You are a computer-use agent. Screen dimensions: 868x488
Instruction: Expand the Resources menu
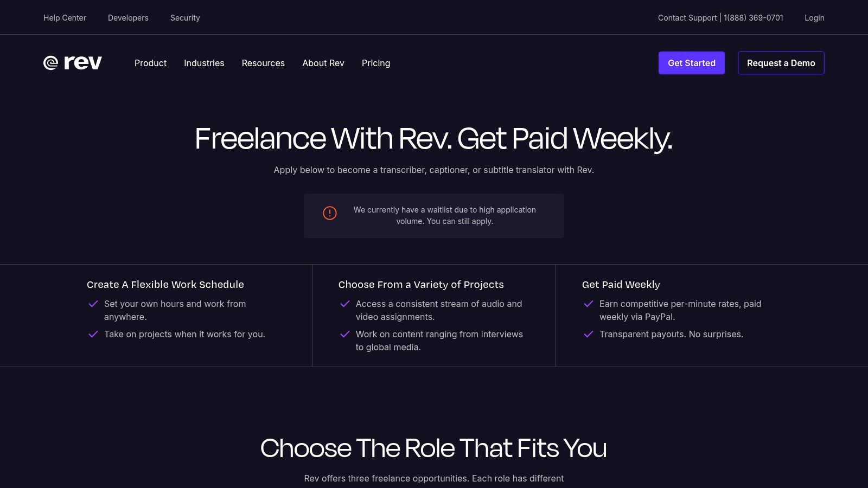click(x=263, y=63)
